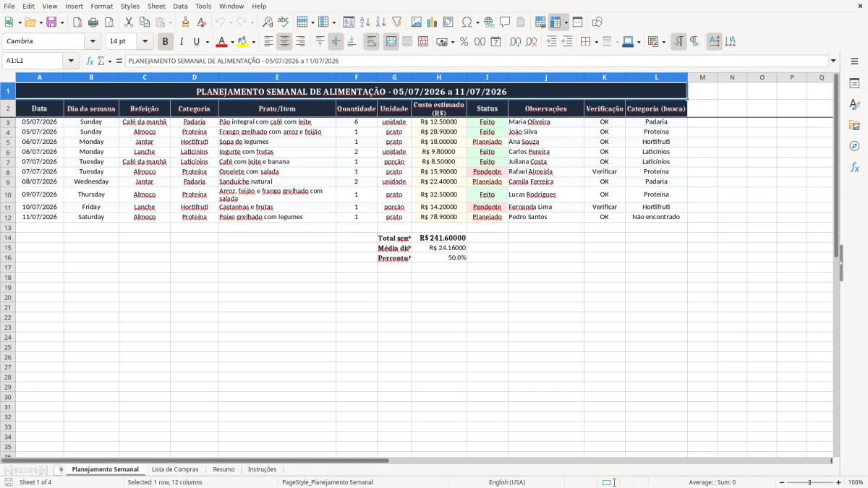Open the Background Color dropdown arrow
The height and width of the screenshot is (488, 868).
(253, 42)
